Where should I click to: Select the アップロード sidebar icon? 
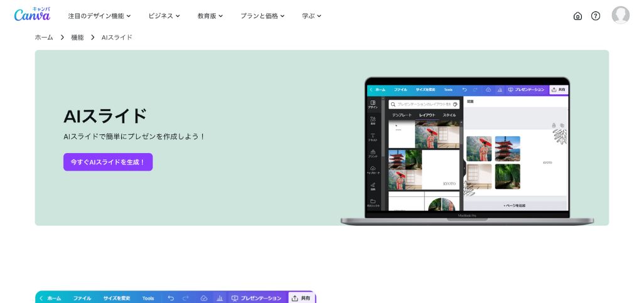[x=373, y=170]
